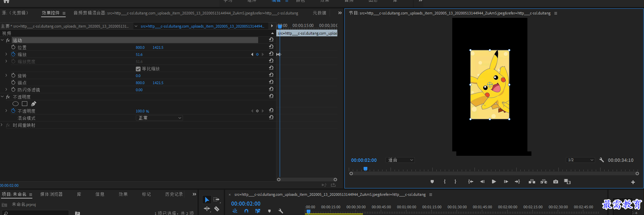Step back one frame
Screen dimensions: 644x215
click(482, 182)
